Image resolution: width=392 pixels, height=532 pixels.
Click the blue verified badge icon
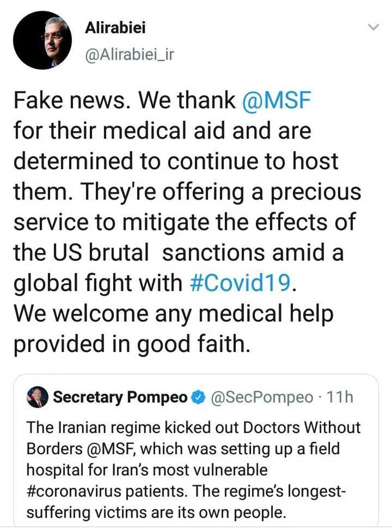click(x=198, y=397)
